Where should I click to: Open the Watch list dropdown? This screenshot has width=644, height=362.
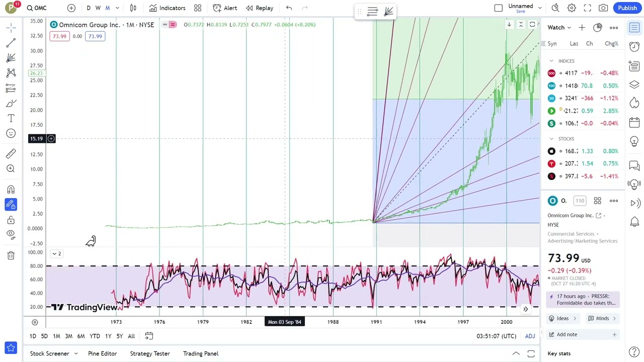click(x=559, y=28)
